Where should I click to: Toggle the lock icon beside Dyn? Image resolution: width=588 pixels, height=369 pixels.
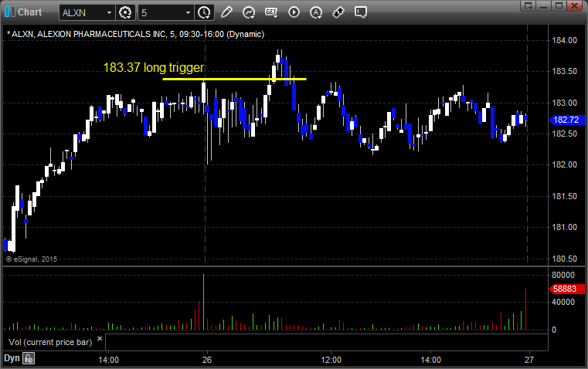tap(29, 358)
